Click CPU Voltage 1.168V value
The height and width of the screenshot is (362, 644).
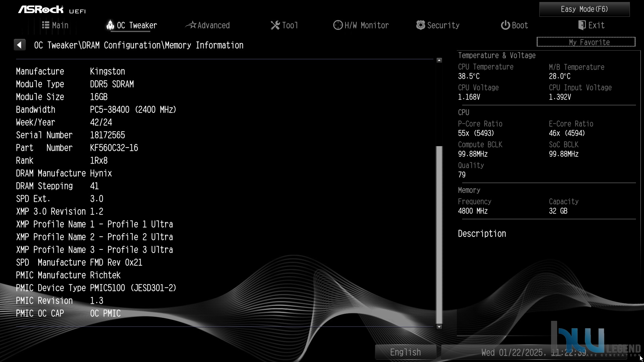(469, 97)
